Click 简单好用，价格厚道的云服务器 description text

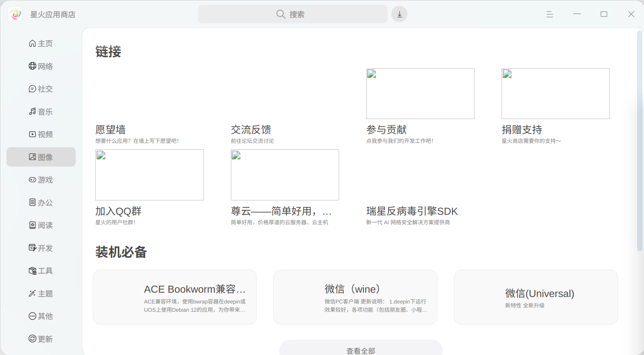pos(279,223)
